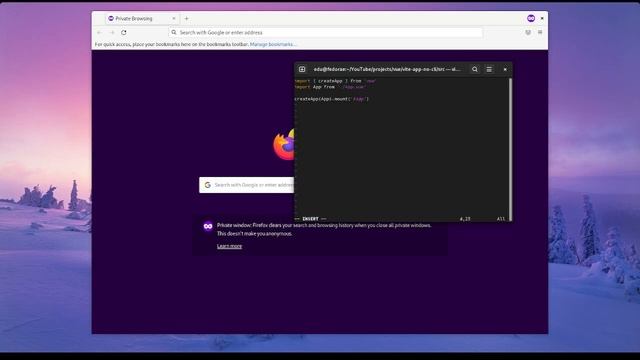Open the Pocket/save icon in the Firefox toolbar
The width and height of the screenshot is (640, 360).
(x=528, y=32)
